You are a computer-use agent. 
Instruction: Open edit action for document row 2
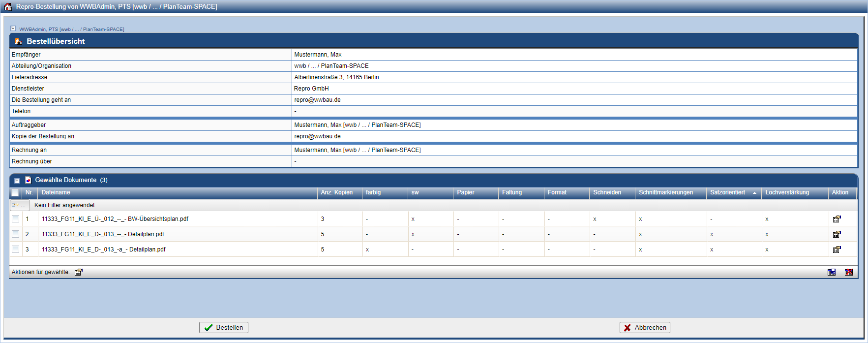[837, 234]
